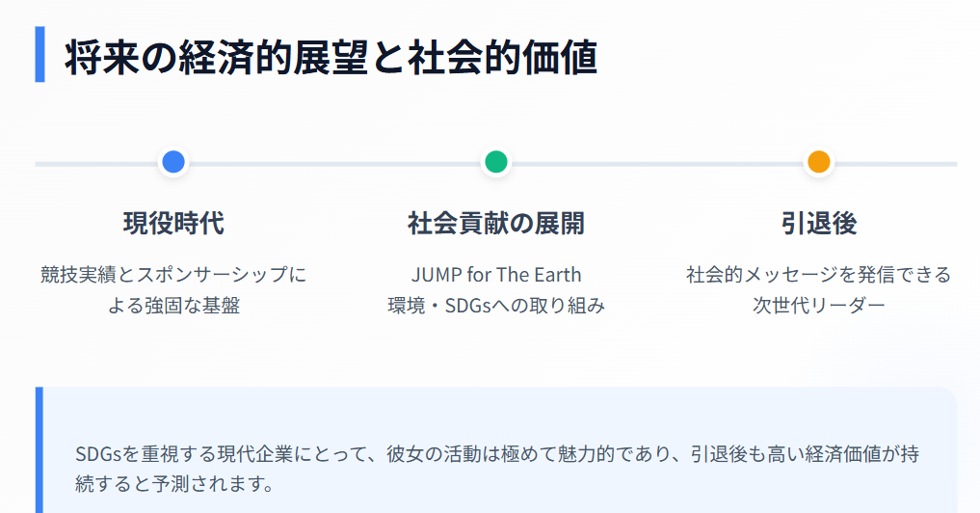This screenshot has height=513, width=980.
Task: Click the slide title 将来の経済的展望と社会的価値
Action: pos(331,58)
